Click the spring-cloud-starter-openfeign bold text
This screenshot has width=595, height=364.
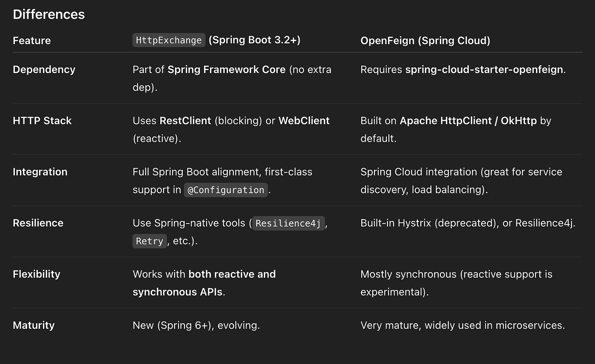click(484, 70)
